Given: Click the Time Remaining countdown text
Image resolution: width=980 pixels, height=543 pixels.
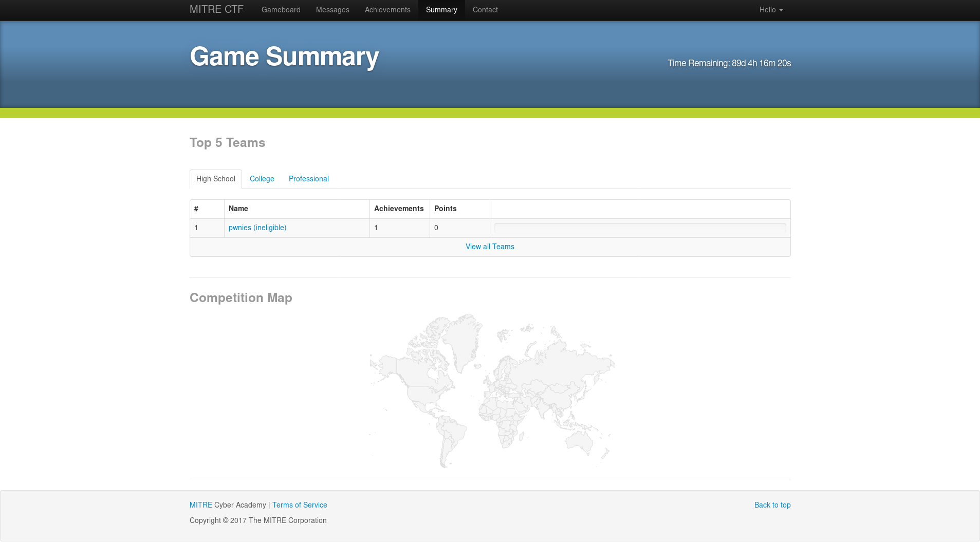Looking at the screenshot, I should coord(729,63).
